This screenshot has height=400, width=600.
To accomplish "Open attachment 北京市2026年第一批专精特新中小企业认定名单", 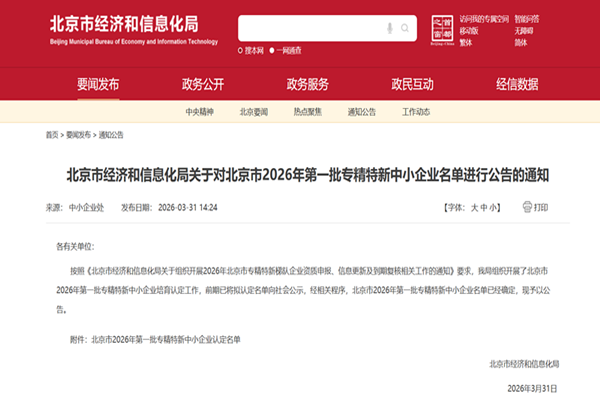I will [166, 340].
